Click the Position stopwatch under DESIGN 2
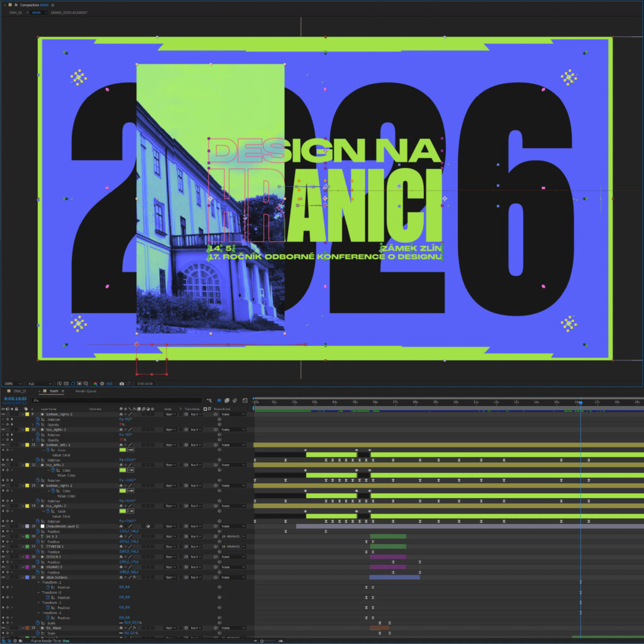 (37, 562)
